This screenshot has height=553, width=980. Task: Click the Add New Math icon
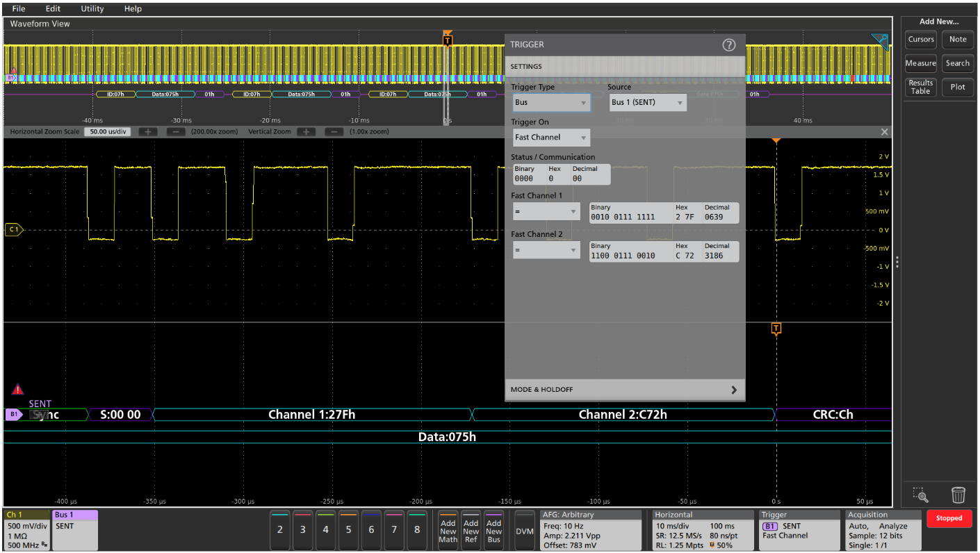click(x=448, y=530)
